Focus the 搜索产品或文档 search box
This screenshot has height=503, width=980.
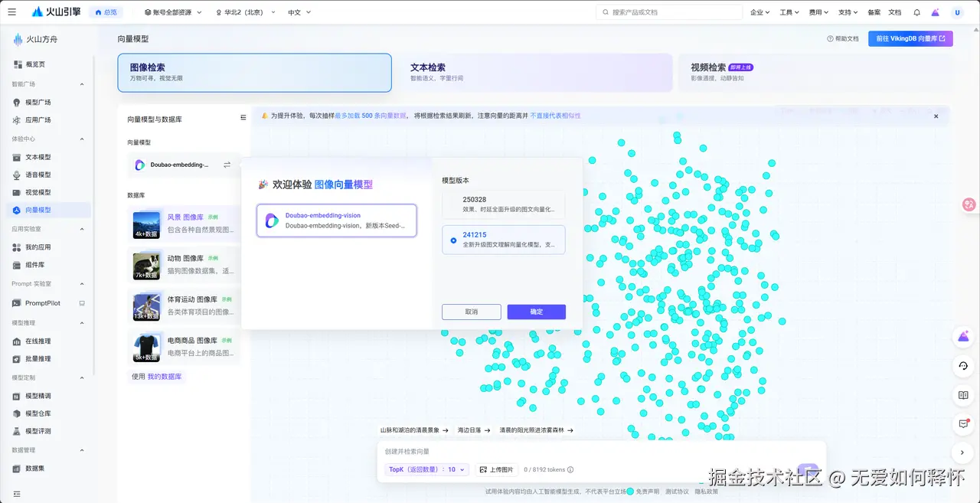(x=669, y=12)
